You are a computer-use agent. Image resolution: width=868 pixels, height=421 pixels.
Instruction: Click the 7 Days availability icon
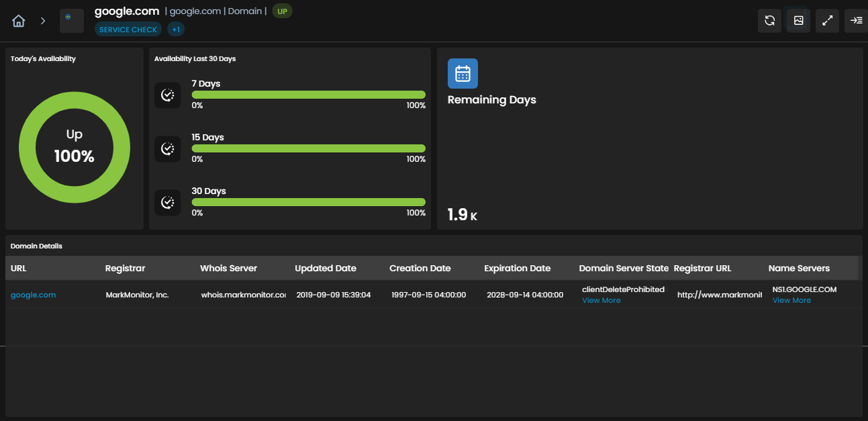[x=167, y=95]
